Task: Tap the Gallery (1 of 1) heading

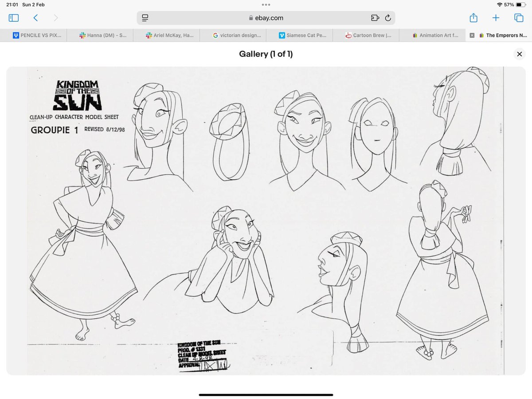Action: click(x=266, y=54)
